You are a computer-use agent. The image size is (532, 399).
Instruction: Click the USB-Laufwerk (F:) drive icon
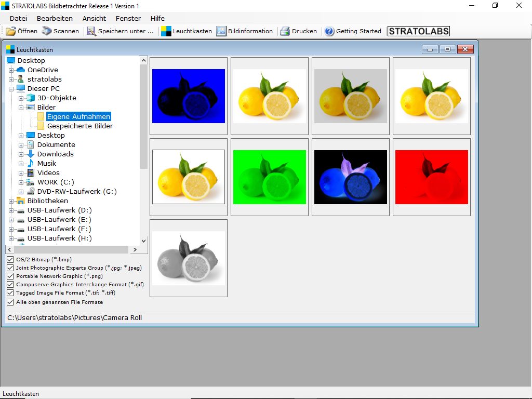pyautogui.click(x=21, y=229)
